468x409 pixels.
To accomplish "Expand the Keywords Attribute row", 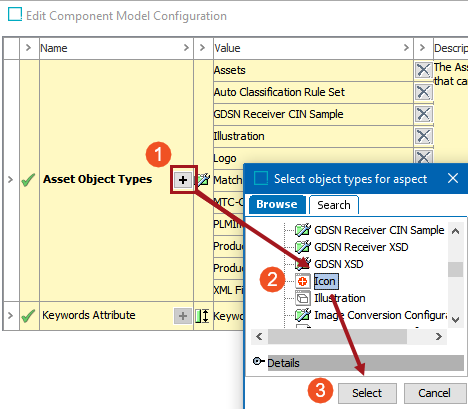I will pos(10,315).
